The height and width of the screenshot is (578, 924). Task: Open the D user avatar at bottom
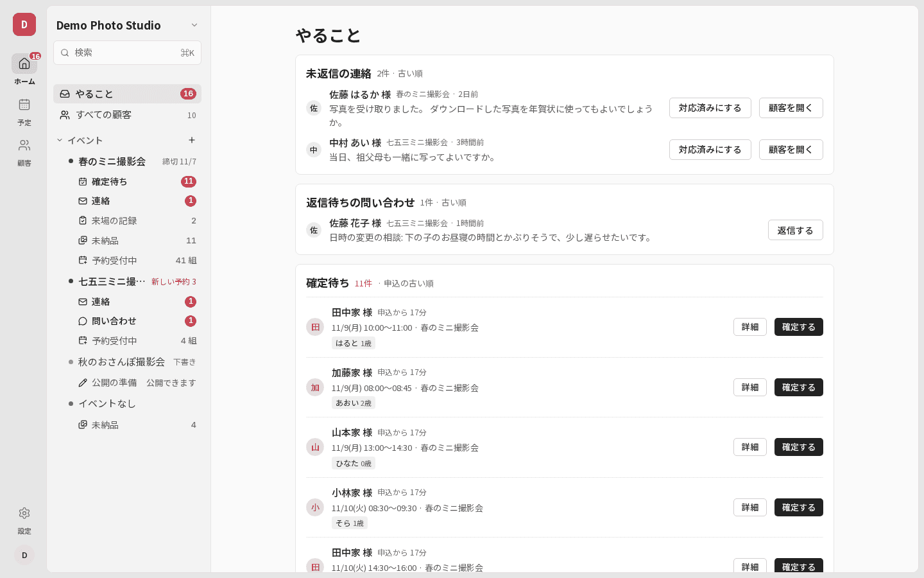pos(24,555)
